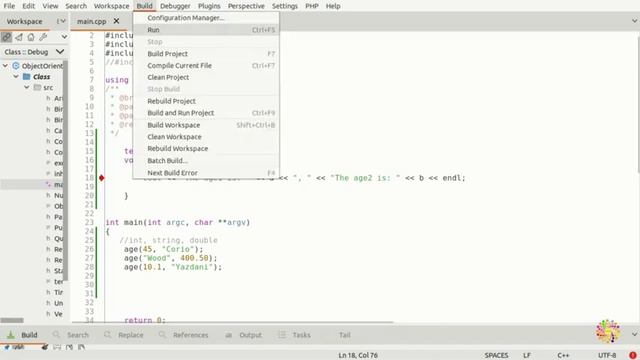
Task: Open the Search menu
Action: tap(76, 6)
